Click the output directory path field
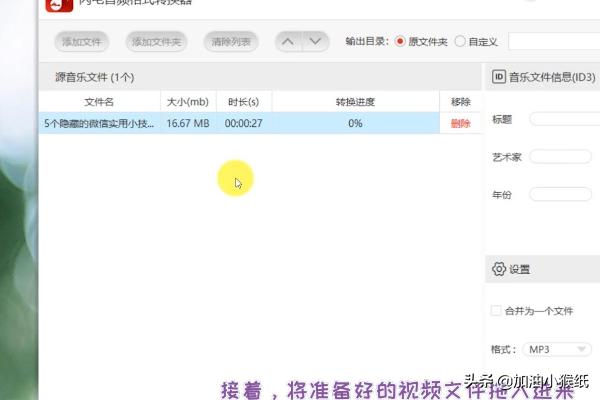Image resolution: width=600 pixels, height=400 pixels. click(x=554, y=41)
